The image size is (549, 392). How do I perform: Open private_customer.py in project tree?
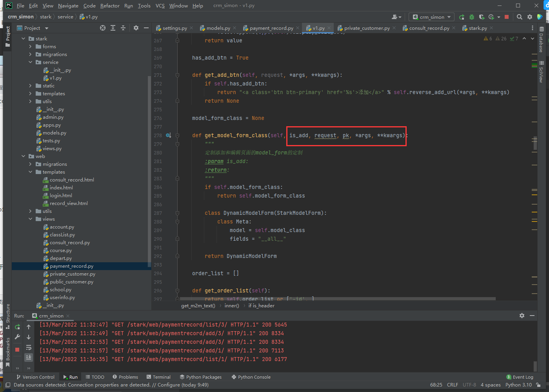point(73,274)
